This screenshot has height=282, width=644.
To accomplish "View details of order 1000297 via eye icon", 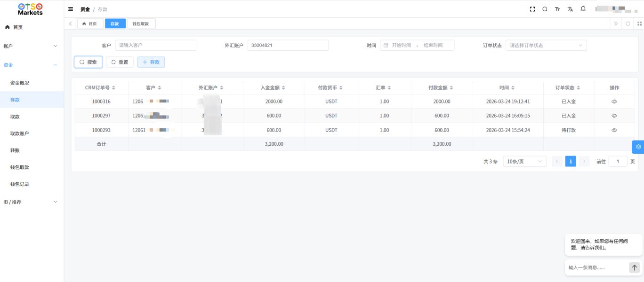I will [614, 116].
